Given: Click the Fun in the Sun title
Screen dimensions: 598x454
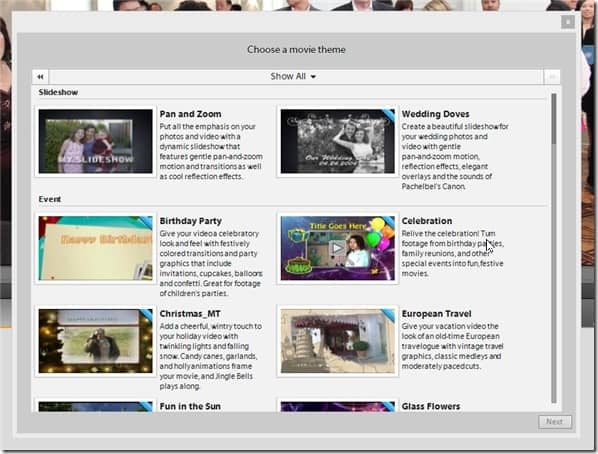Looking at the screenshot, I should [x=190, y=406].
